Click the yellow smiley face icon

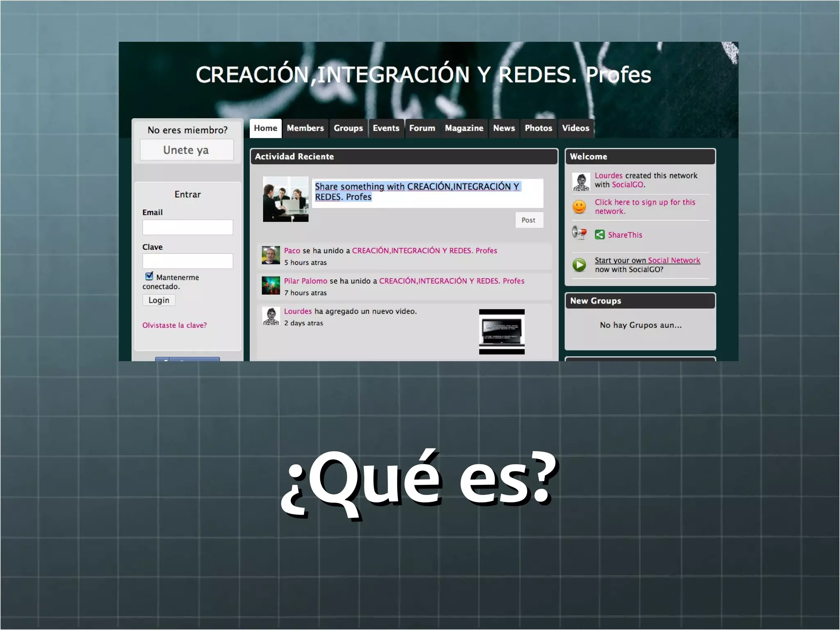tap(579, 206)
